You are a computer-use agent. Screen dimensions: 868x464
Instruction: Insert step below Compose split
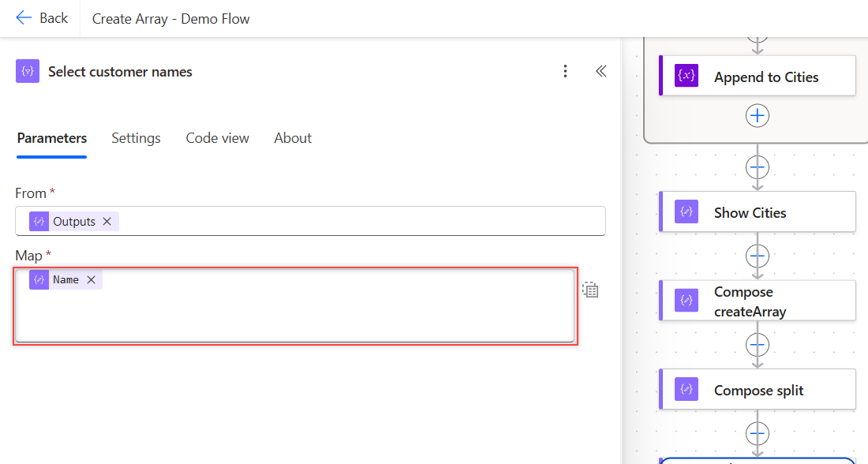758,433
